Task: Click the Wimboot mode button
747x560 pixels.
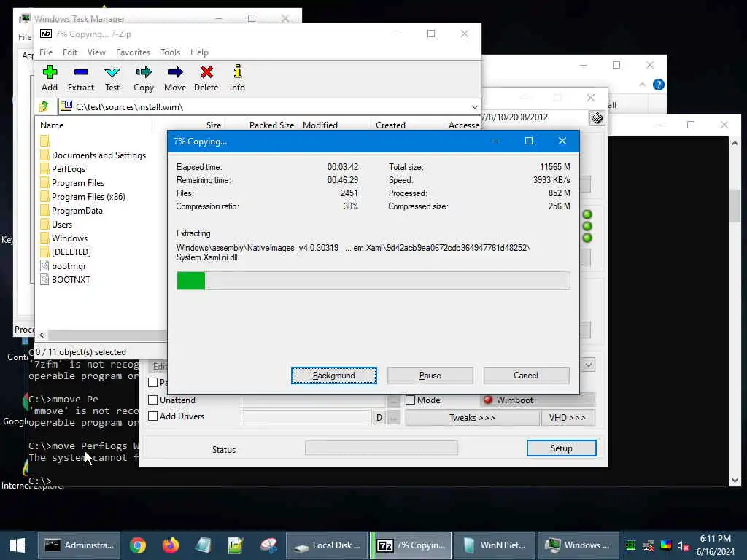Action: coord(538,400)
